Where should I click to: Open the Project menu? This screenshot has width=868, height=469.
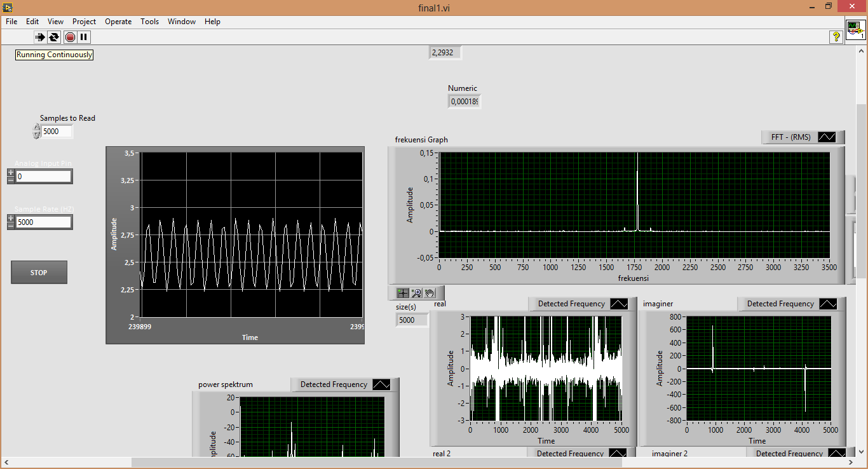(x=84, y=22)
